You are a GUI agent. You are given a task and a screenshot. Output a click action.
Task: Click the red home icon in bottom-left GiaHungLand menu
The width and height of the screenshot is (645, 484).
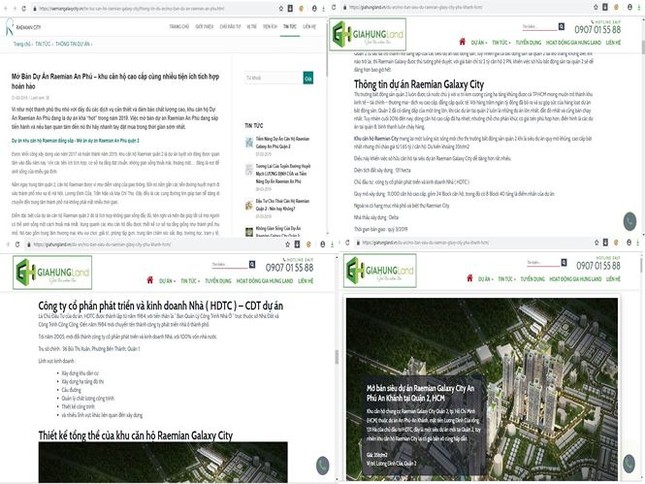[x=150, y=280]
